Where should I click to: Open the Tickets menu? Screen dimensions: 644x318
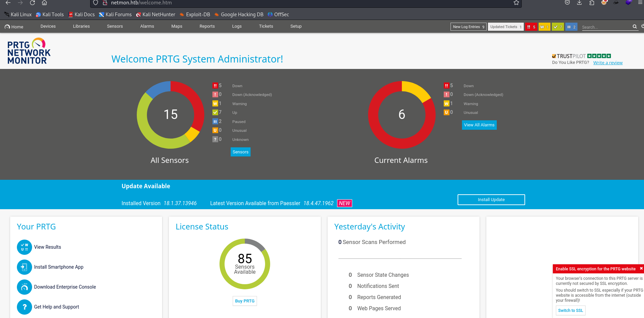266,26
